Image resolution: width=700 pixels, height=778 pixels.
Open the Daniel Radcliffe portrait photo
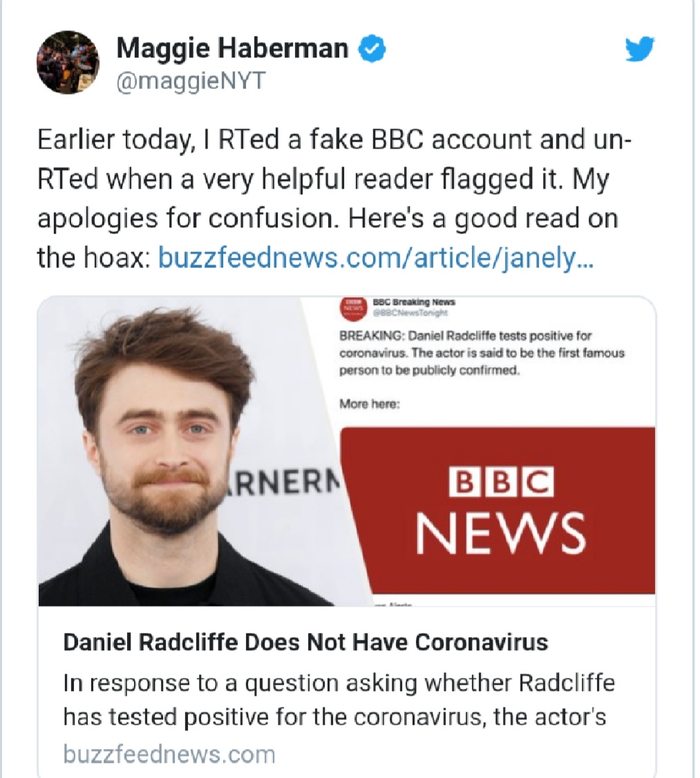point(189,451)
